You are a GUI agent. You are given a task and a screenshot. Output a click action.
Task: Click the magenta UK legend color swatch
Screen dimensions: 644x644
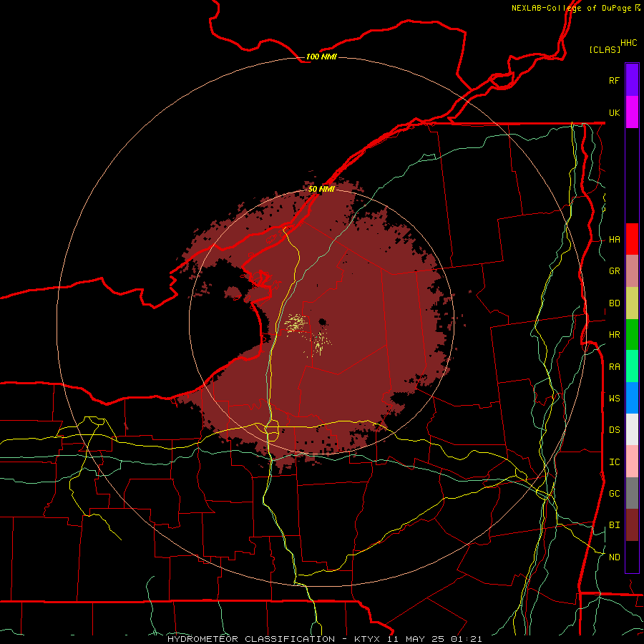click(x=632, y=112)
